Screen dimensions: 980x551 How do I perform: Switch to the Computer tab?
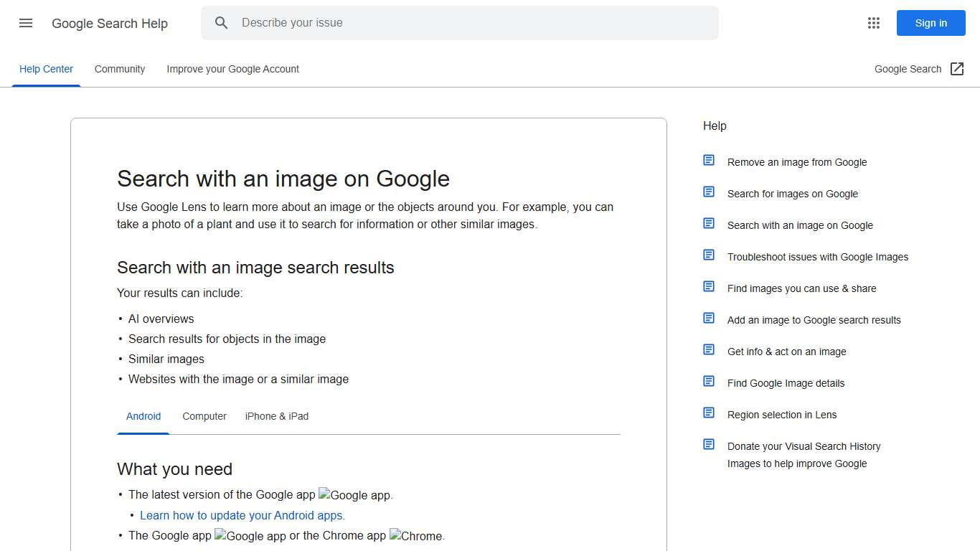[204, 416]
